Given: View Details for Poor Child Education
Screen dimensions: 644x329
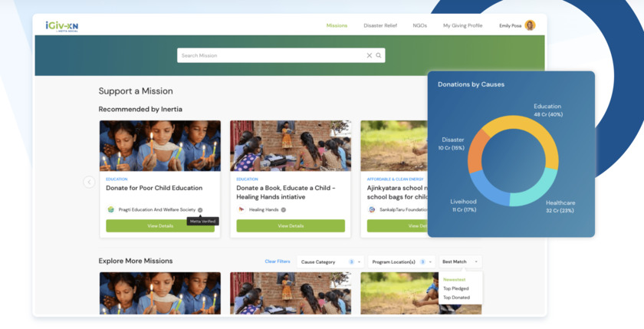Looking at the screenshot, I should (x=160, y=226).
